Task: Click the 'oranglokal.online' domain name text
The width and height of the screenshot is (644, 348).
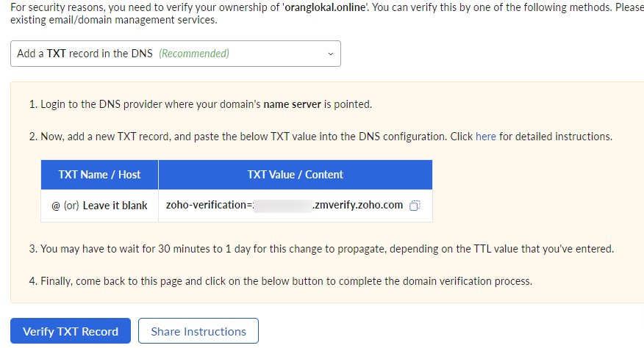Action: click(x=330, y=7)
